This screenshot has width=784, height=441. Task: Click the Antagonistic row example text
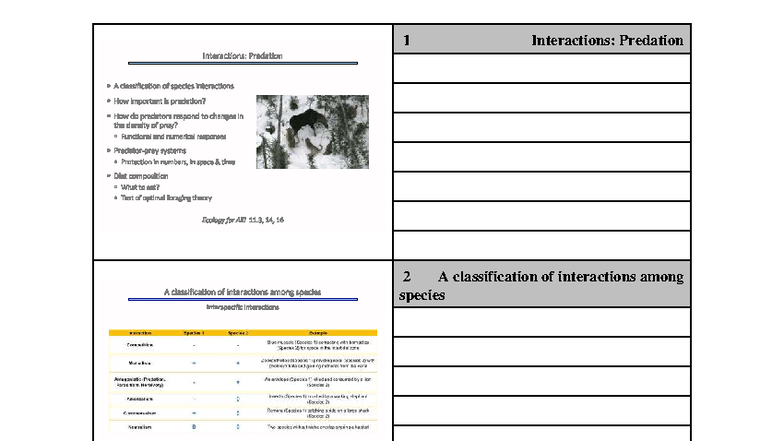click(x=318, y=382)
